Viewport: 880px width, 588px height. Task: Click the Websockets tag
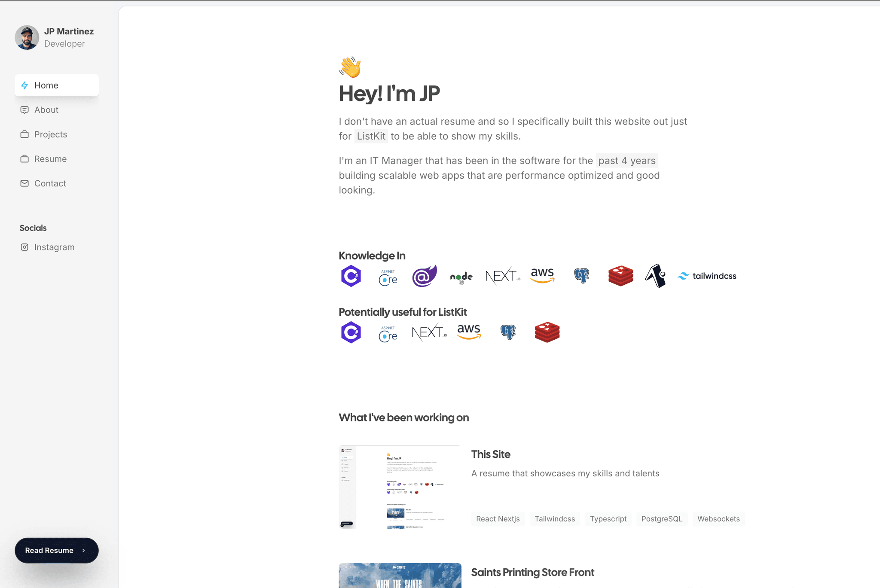[718, 519]
